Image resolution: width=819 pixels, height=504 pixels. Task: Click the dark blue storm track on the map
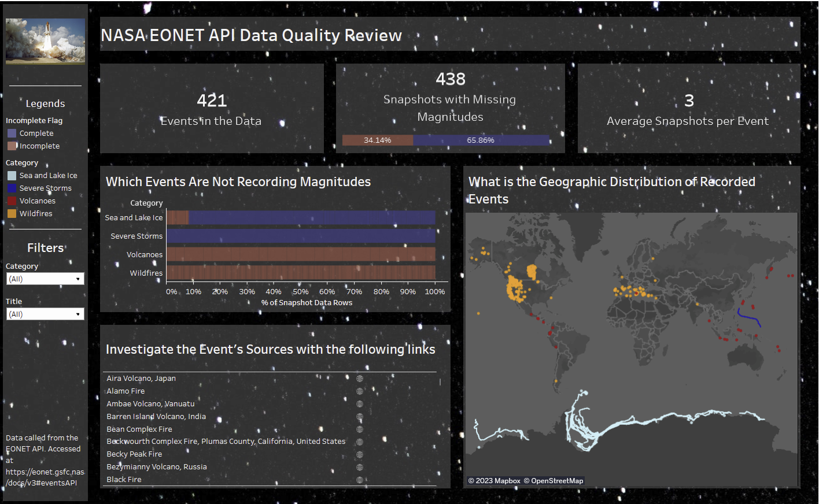(x=748, y=317)
